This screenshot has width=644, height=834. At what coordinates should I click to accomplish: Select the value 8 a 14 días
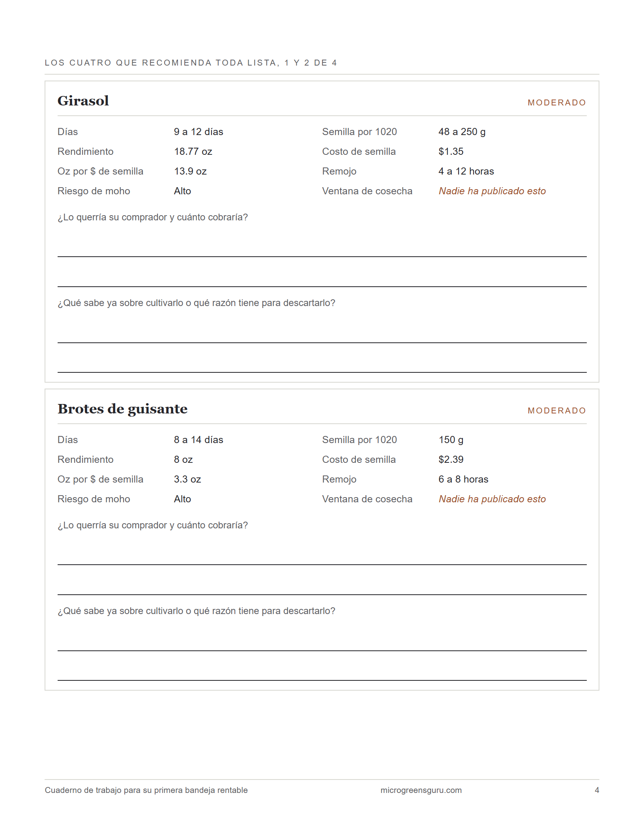[198, 440]
